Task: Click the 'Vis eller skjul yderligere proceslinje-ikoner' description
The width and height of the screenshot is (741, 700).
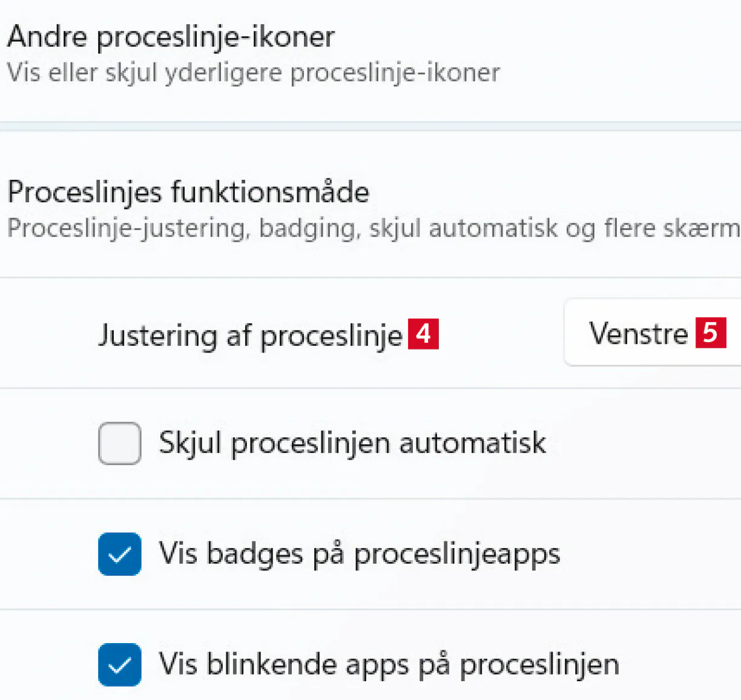Action: pyautogui.click(x=253, y=73)
